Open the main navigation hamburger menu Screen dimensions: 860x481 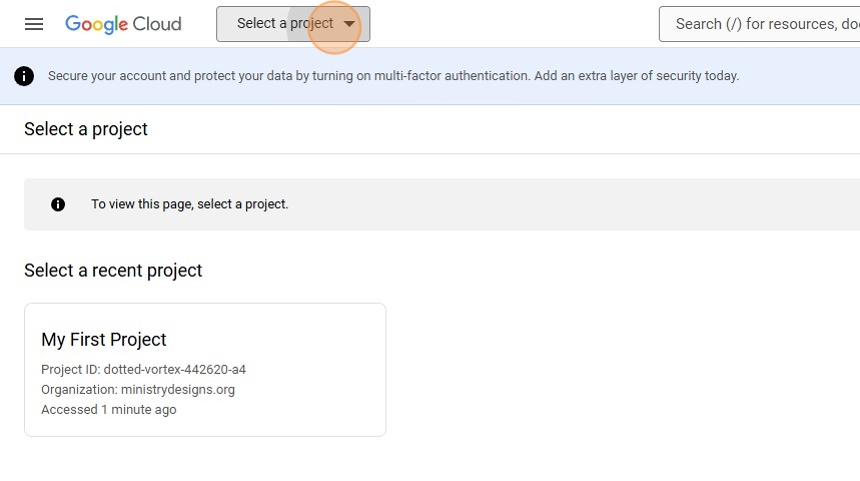[x=34, y=24]
